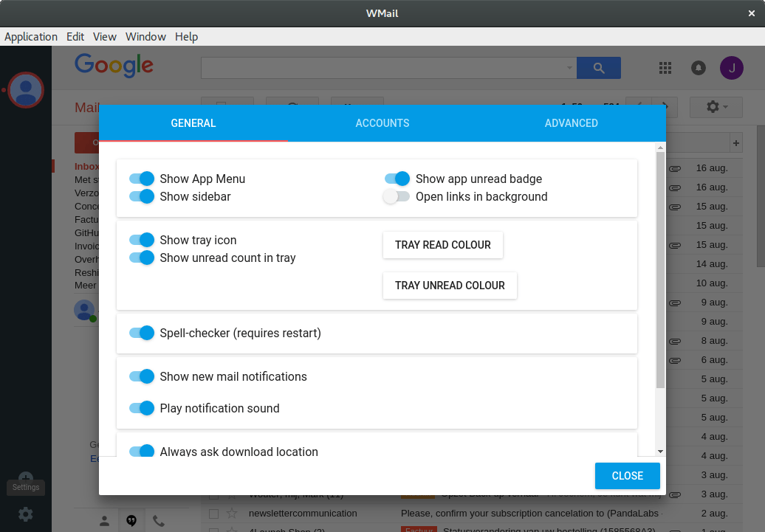Open Google notifications bell
Screen dimensions: 765x532
pos(698,68)
